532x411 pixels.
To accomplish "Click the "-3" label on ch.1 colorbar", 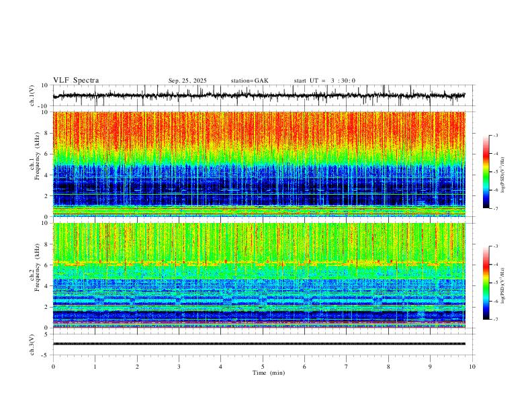I will tap(495, 135).
